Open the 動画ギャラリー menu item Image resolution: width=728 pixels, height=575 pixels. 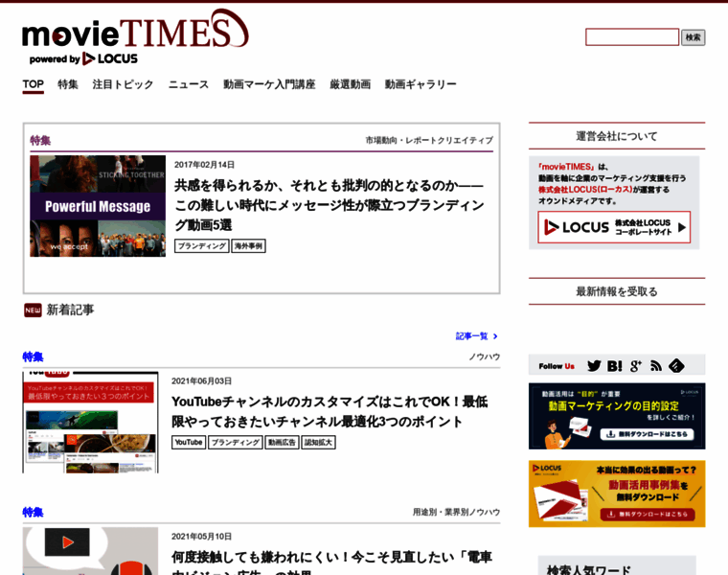(421, 84)
